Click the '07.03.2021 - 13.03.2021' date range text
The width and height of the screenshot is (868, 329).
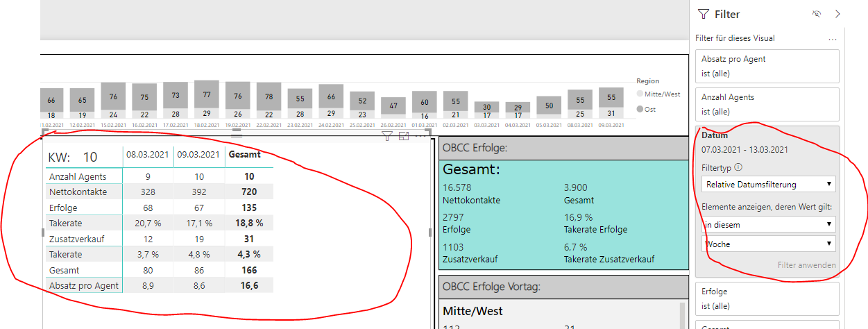(x=744, y=149)
